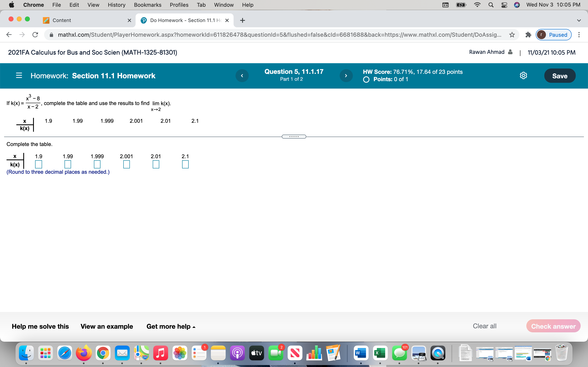Open the Get more help dropdown

pos(170,326)
